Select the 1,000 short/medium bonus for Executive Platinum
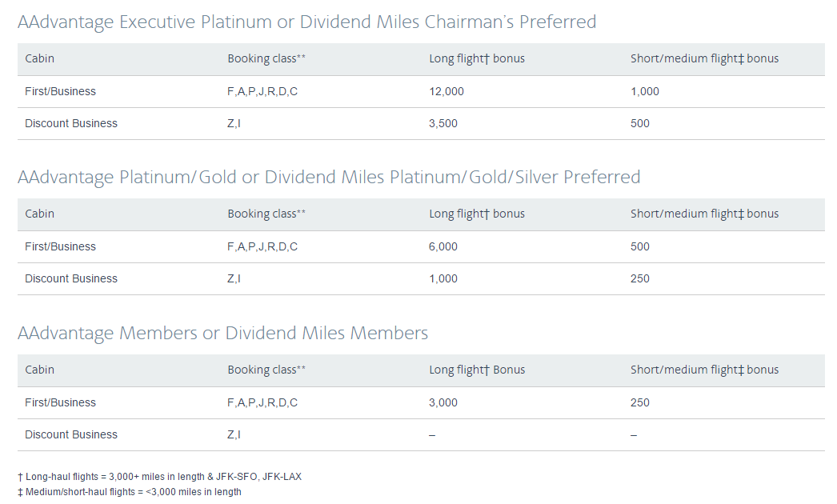Viewport: 837px width, 504px height. [645, 91]
